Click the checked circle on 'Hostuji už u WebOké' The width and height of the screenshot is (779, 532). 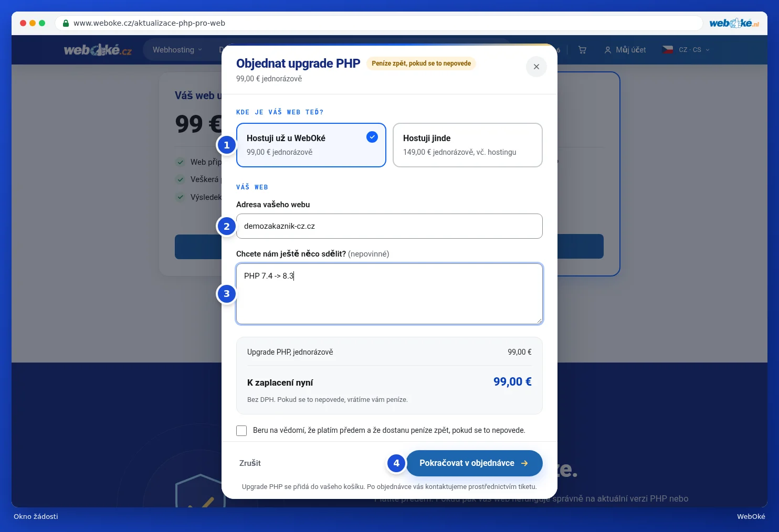click(372, 137)
